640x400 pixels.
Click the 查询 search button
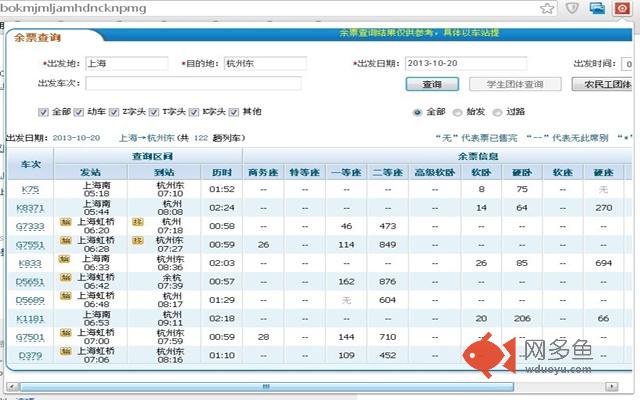click(432, 84)
